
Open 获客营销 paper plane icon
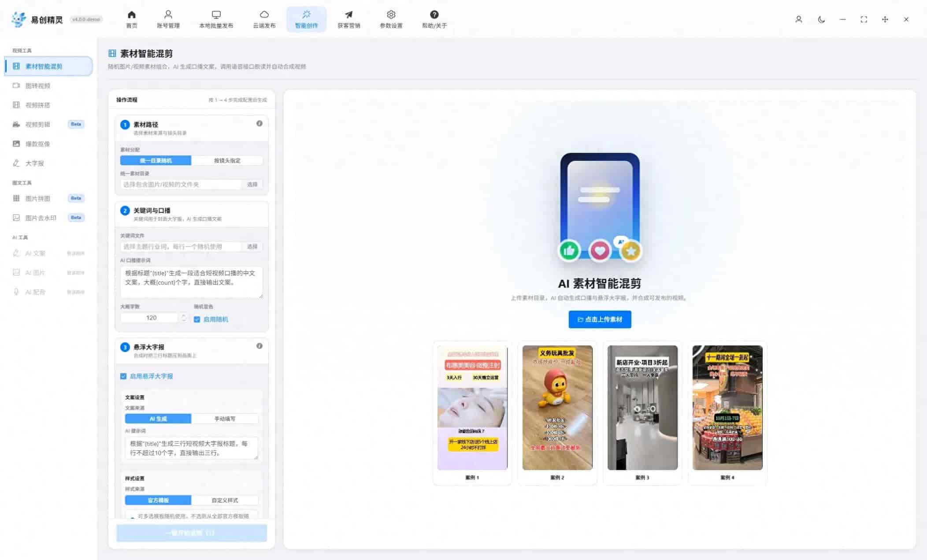pyautogui.click(x=349, y=15)
